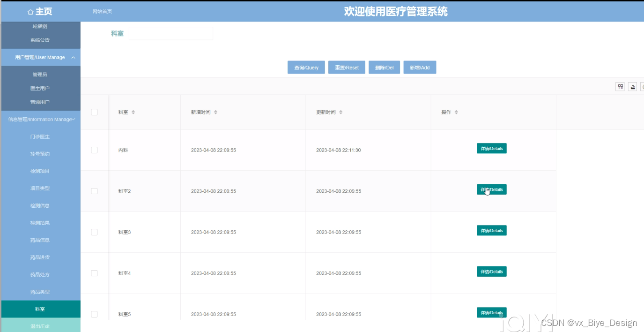The image size is (644, 332).
Task: Open 详情/Details for row 内科
Action: click(492, 149)
